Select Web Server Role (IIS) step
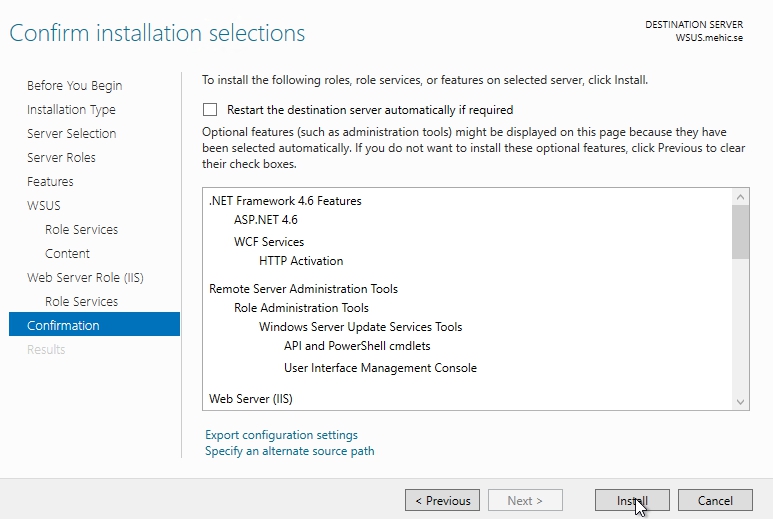 (x=85, y=278)
